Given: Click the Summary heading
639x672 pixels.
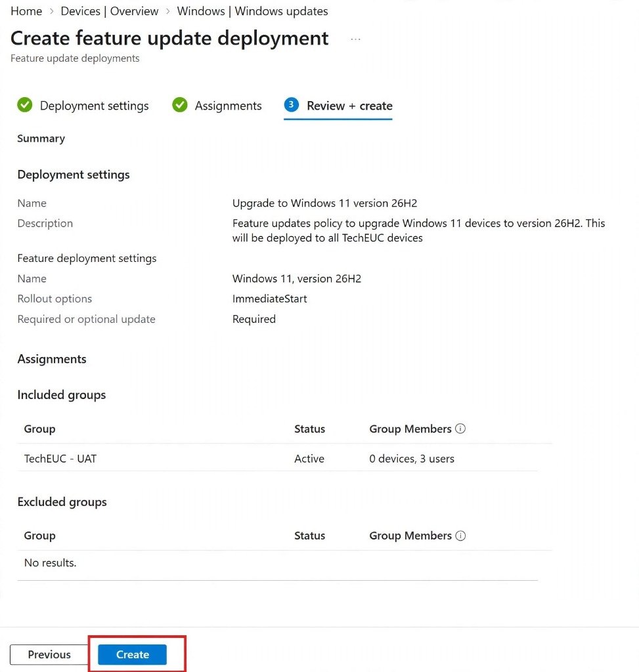Looking at the screenshot, I should point(41,138).
